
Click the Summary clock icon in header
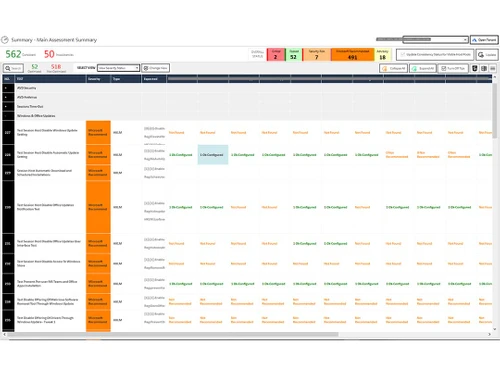click(x=5, y=40)
